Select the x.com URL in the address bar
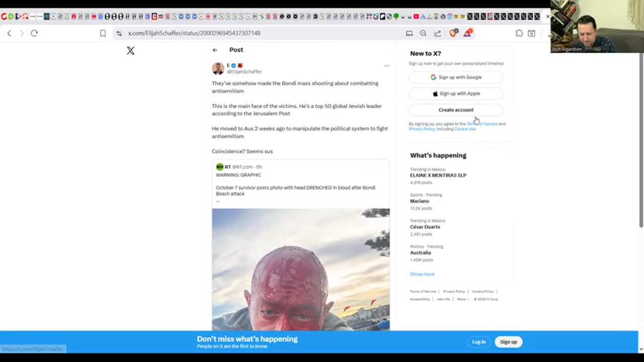This screenshot has height=362, width=644. tap(194, 33)
